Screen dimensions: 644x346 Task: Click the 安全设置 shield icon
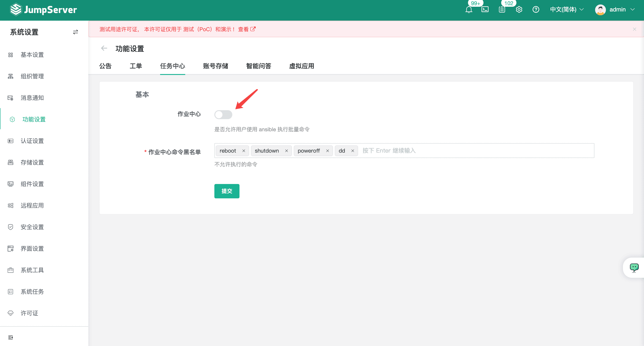[11, 227]
